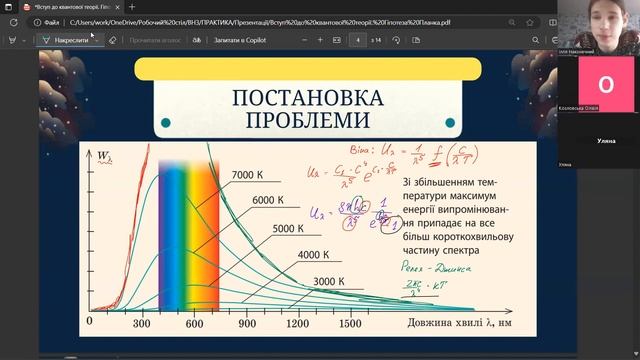Click the '6000 K' curve label
This screenshot has width=640, height=360.
(268, 200)
